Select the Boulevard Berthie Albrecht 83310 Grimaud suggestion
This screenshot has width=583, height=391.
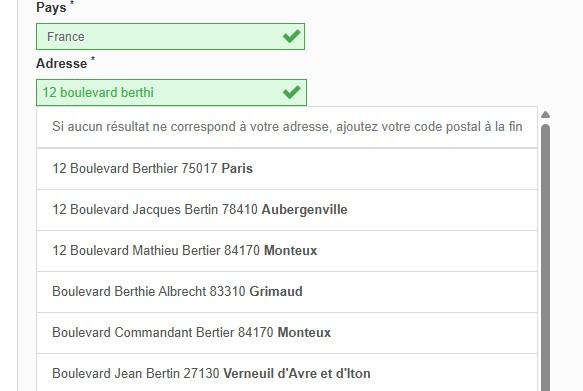[287, 292]
